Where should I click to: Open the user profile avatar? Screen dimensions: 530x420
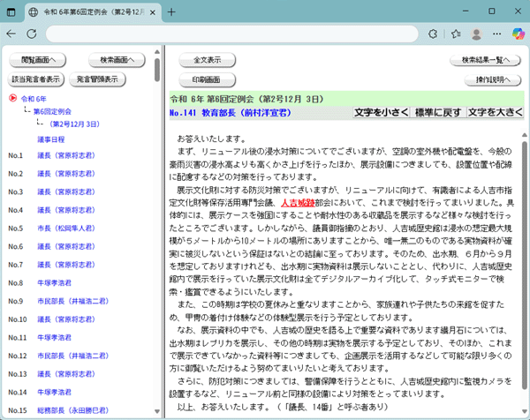pos(476,34)
